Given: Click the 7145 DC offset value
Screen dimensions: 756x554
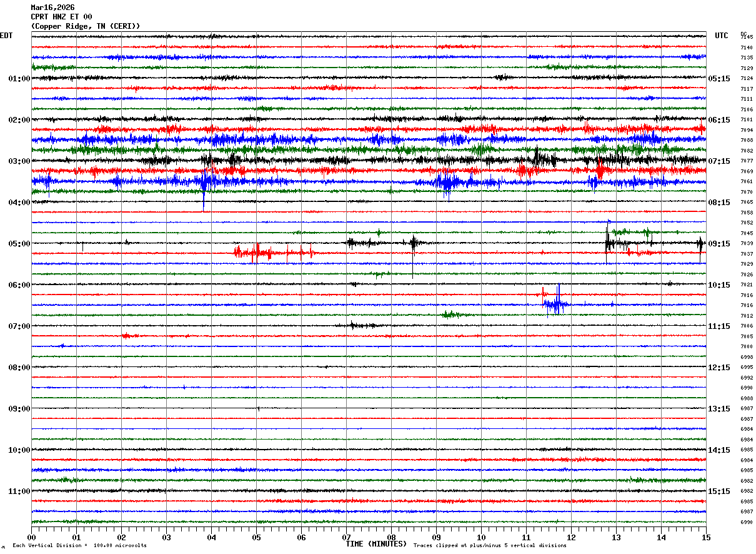Looking at the screenshot, I should click(747, 38).
